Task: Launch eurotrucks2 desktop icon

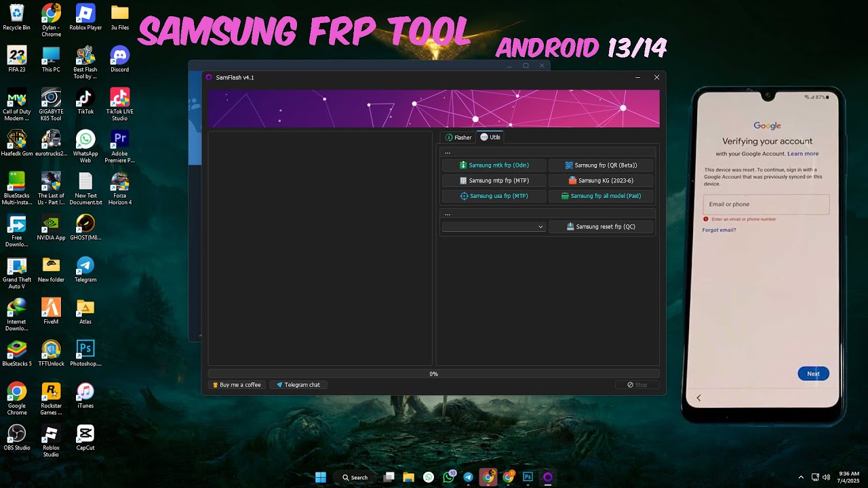Action: coord(51,144)
